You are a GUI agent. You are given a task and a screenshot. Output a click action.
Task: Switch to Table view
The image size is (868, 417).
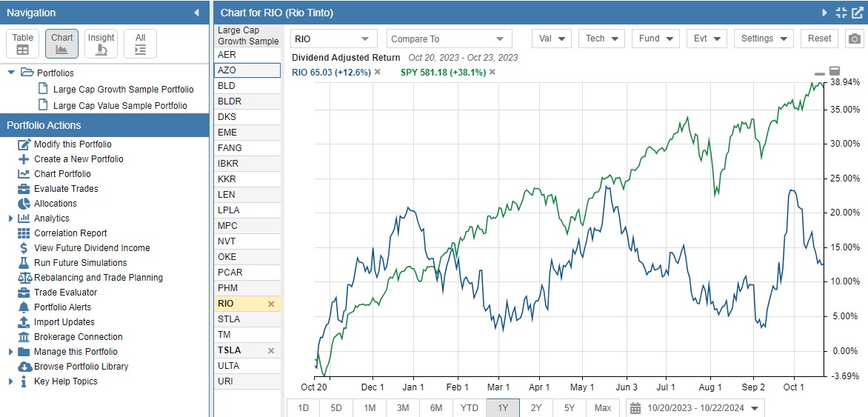click(x=23, y=44)
